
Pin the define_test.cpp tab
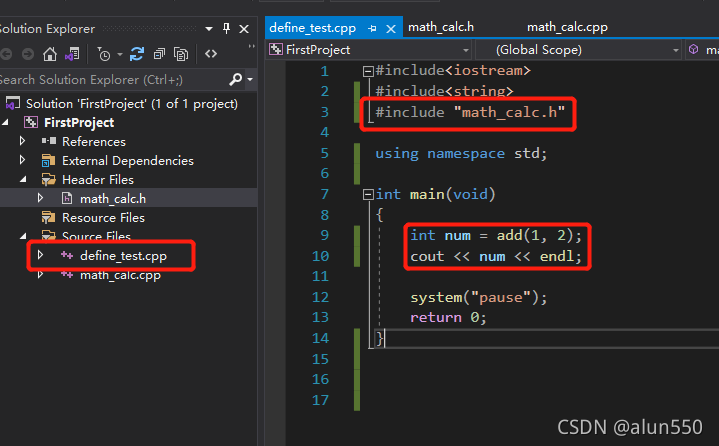click(x=372, y=28)
